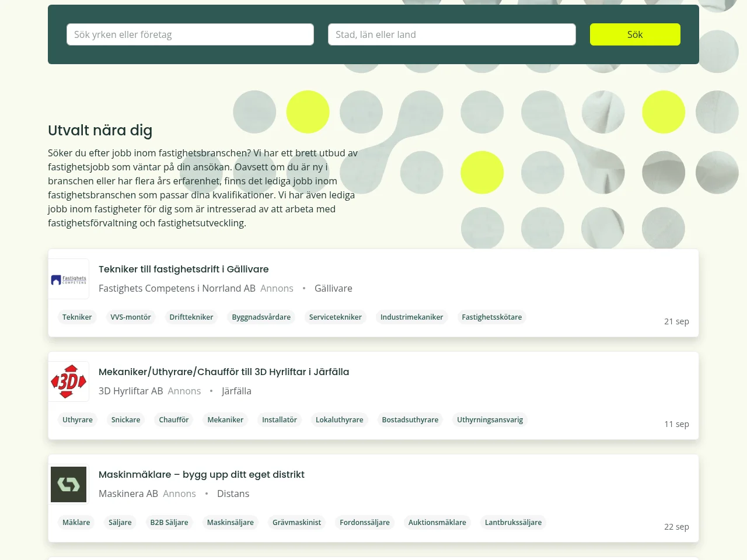
Task: Pick the 'Maskinsäljare' tag
Action: coord(231,523)
